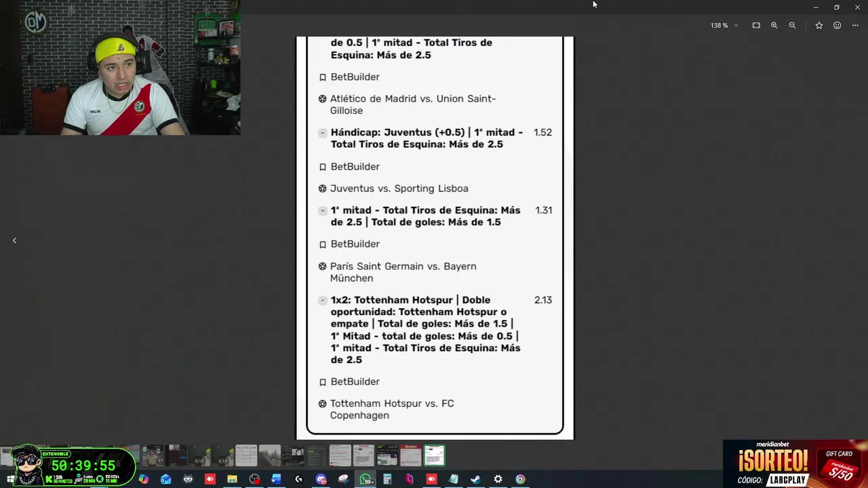
Task: Open the red-header thumbnail beside the selected one
Action: pyautogui.click(x=410, y=455)
